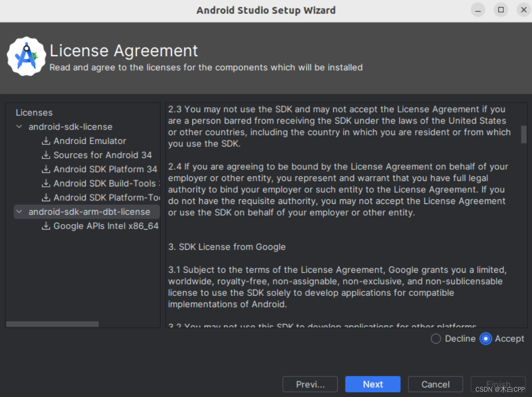Select the Decline radio button
Image resolution: width=532 pixels, height=397 pixels.
pos(436,339)
